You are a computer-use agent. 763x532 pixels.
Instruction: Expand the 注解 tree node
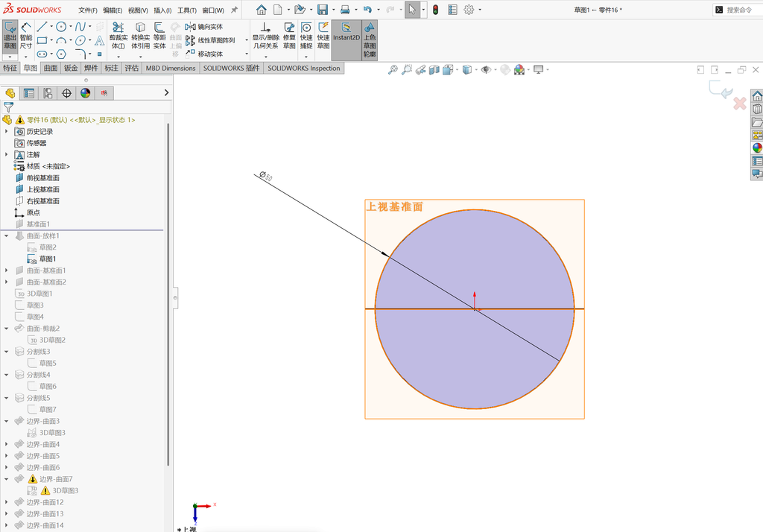(6, 155)
